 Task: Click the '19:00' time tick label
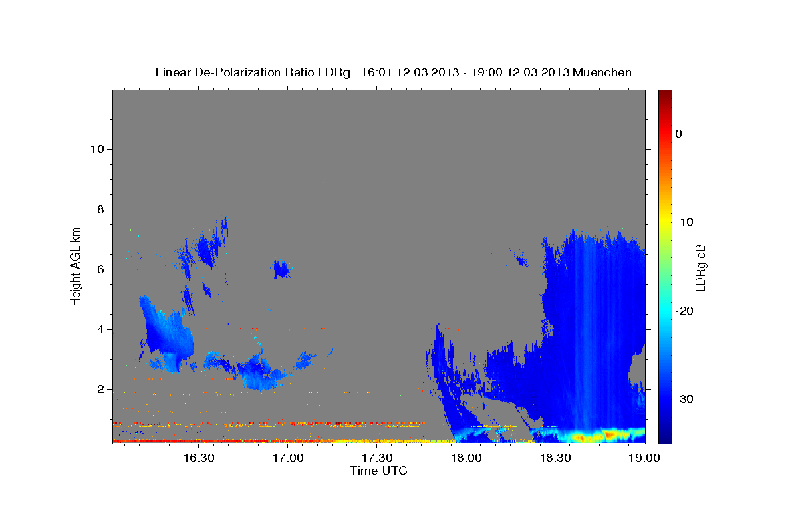pyautogui.click(x=644, y=458)
